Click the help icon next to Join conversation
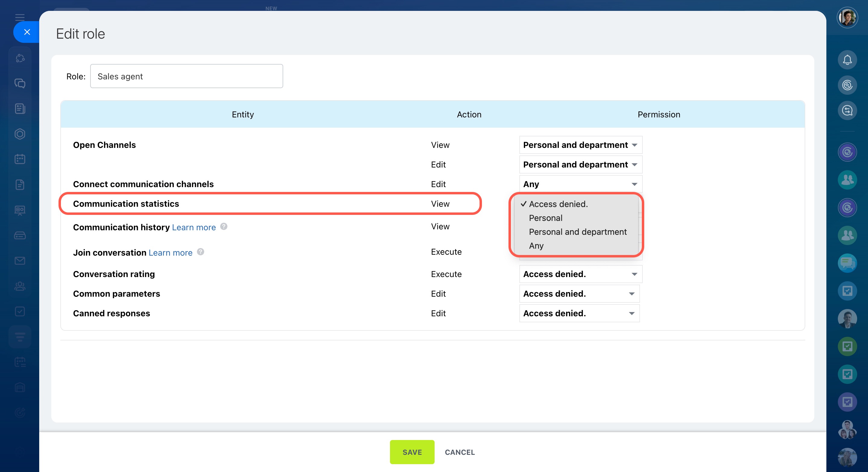This screenshot has height=472, width=868. point(201,252)
